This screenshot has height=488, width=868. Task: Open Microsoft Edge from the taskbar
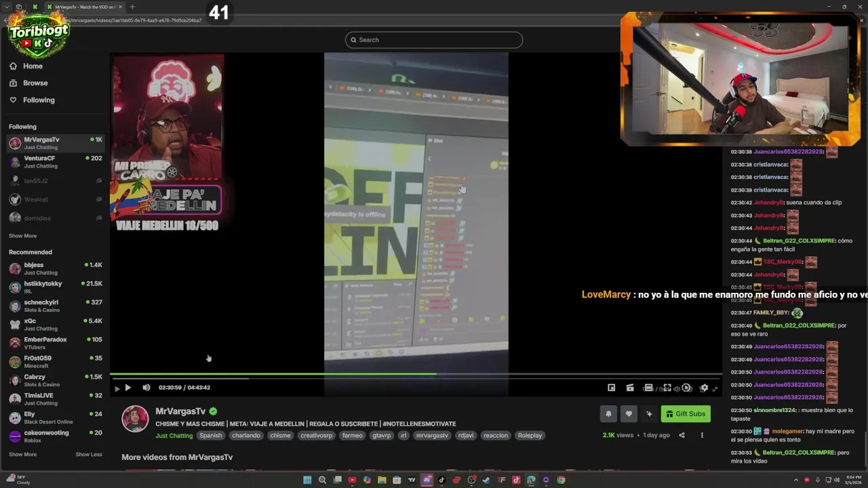coord(531,480)
